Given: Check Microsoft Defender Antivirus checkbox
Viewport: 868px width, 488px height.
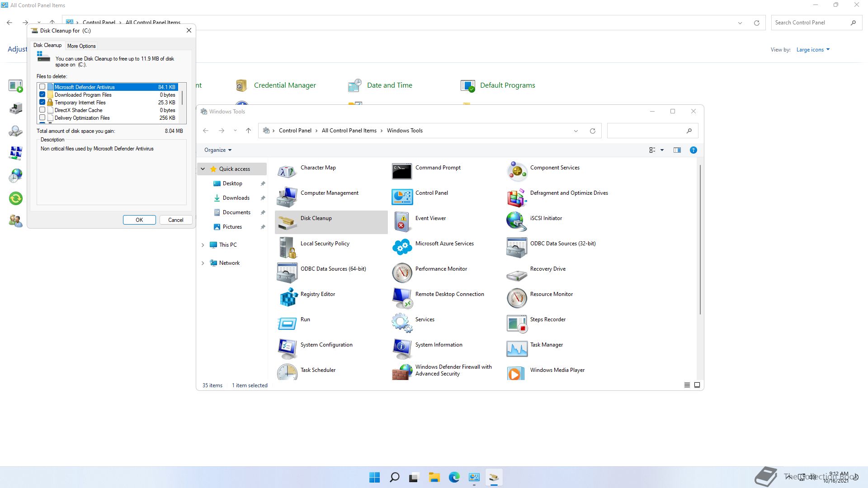Looking at the screenshot, I should pyautogui.click(x=42, y=87).
